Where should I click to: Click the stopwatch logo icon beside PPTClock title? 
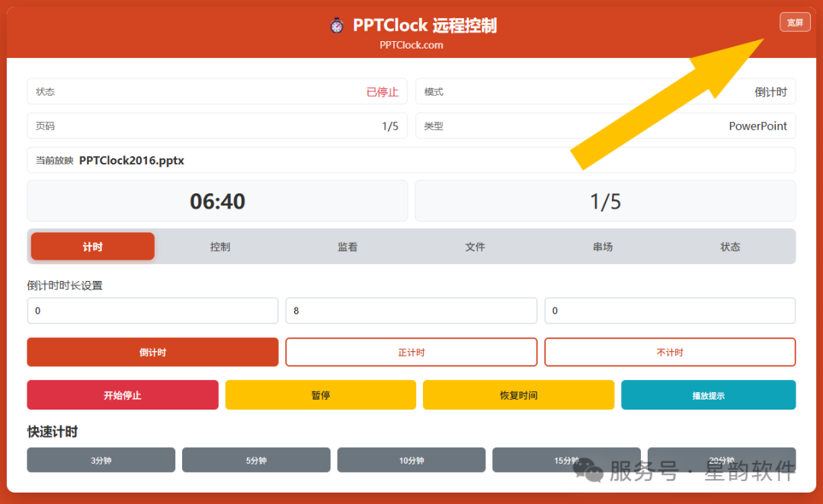click(337, 25)
